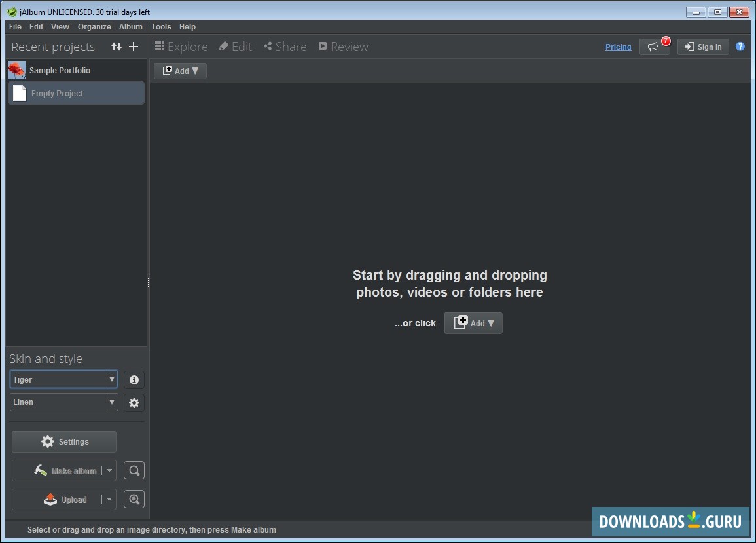
Task: Click the sidebar splitter handle
Action: (148, 282)
